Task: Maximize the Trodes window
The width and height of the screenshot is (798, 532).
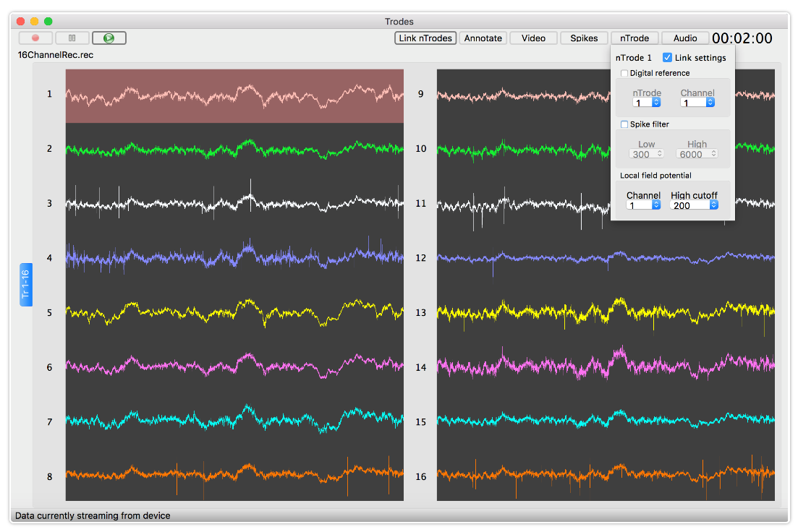Action: click(x=48, y=22)
